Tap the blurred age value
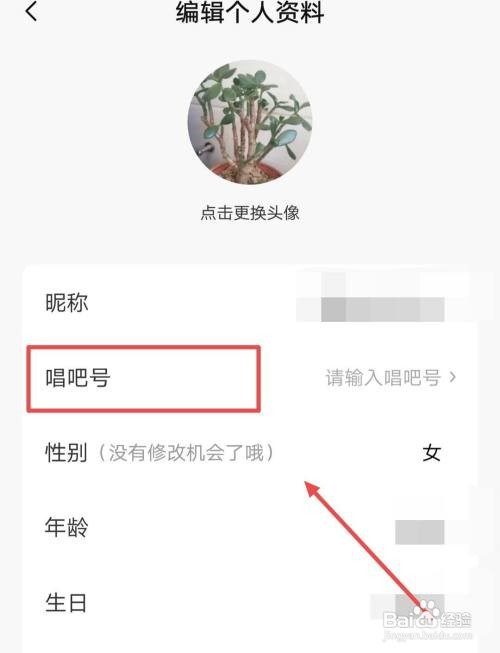Viewport: 500px width, 653px height. pos(420,532)
